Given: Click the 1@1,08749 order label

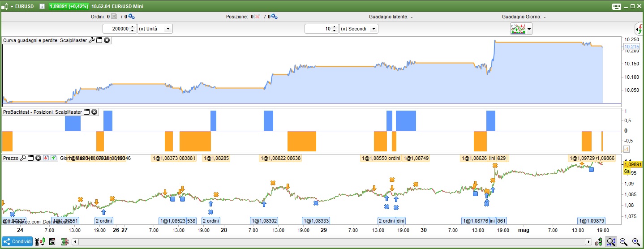Looking at the screenshot, I should tap(416, 158).
